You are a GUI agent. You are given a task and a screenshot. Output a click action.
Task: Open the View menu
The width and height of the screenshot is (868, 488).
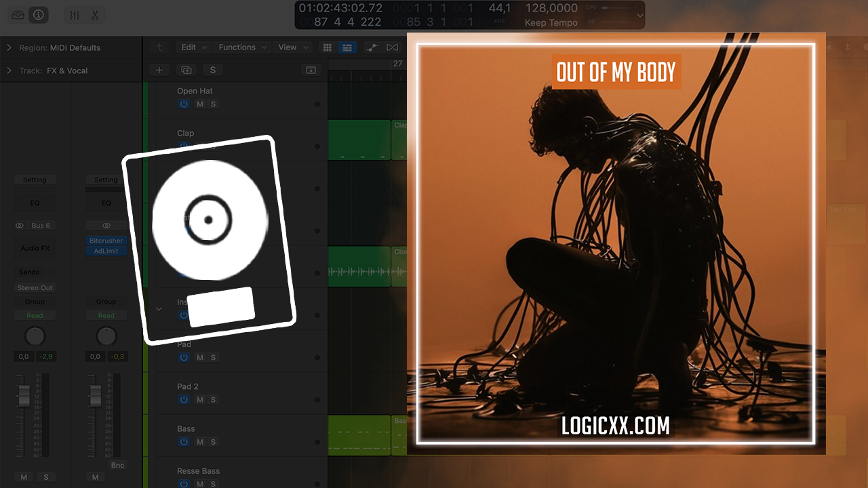pyautogui.click(x=293, y=47)
